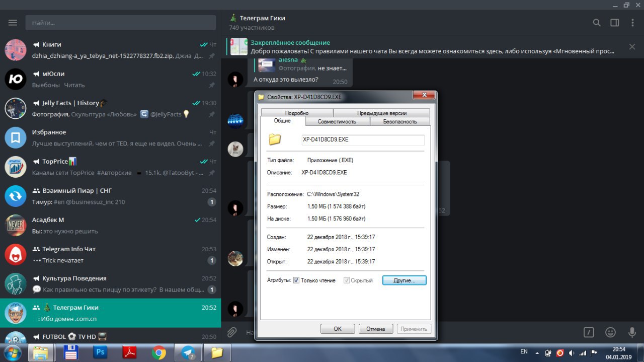Viewport: 644px width, 362px height.
Task: Click message А откуда это вылезло?
Action: coord(286,80)
